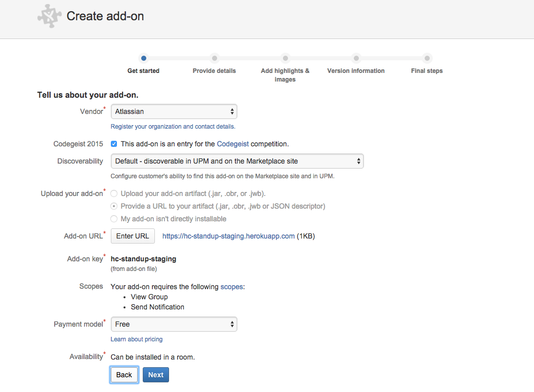Screen dimensions: 534x392
Task: Expand the Discoverability dropdown
Action: point(237,161)
